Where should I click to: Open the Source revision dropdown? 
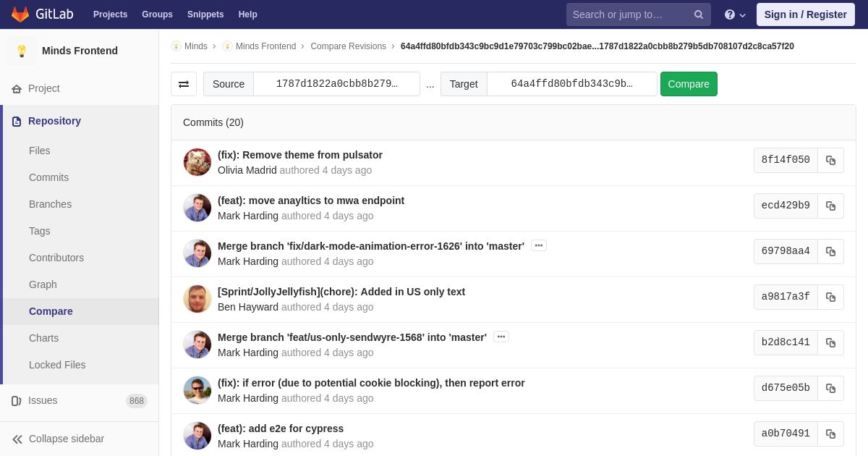336,84
